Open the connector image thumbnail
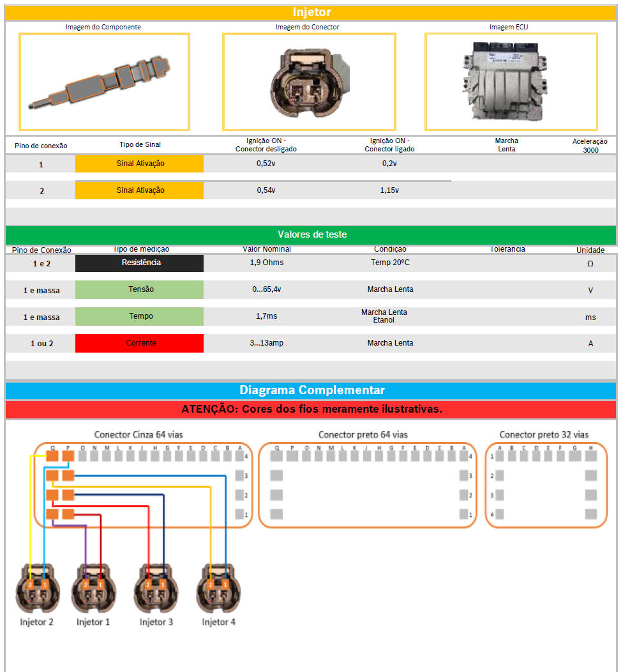The image size is (623, 672). pos(308,82)
